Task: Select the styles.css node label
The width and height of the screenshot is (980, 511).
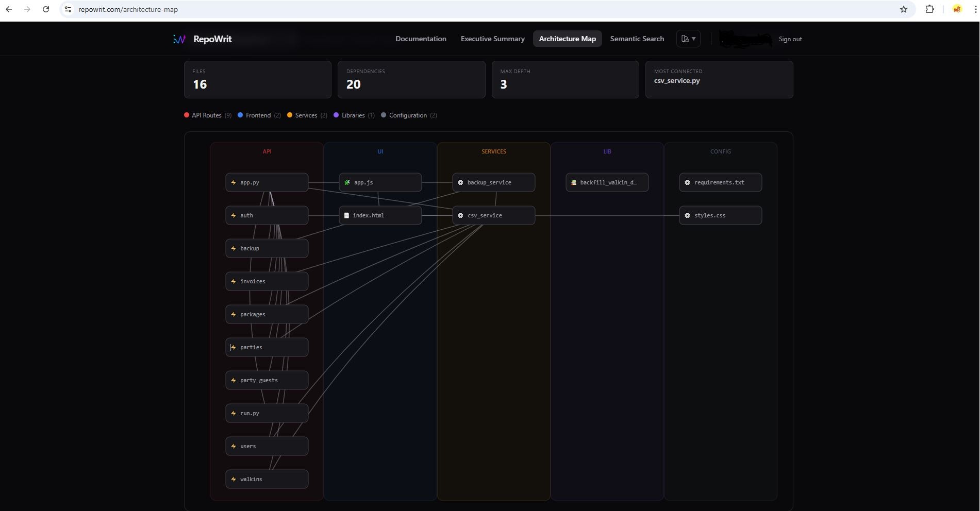Action: click(x=710, y=215)
